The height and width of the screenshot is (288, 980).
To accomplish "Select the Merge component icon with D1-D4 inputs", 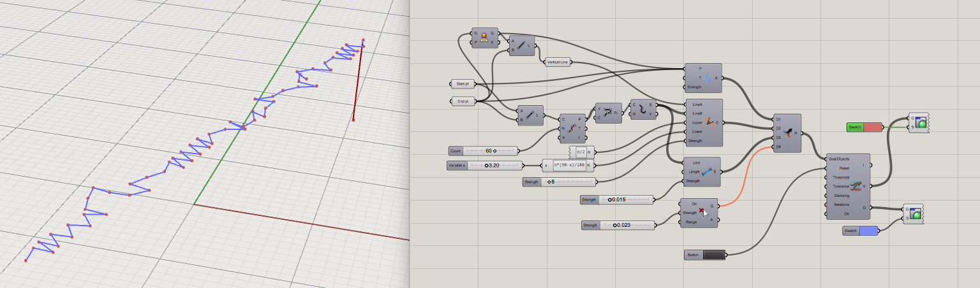I will (x=788, y=133).
